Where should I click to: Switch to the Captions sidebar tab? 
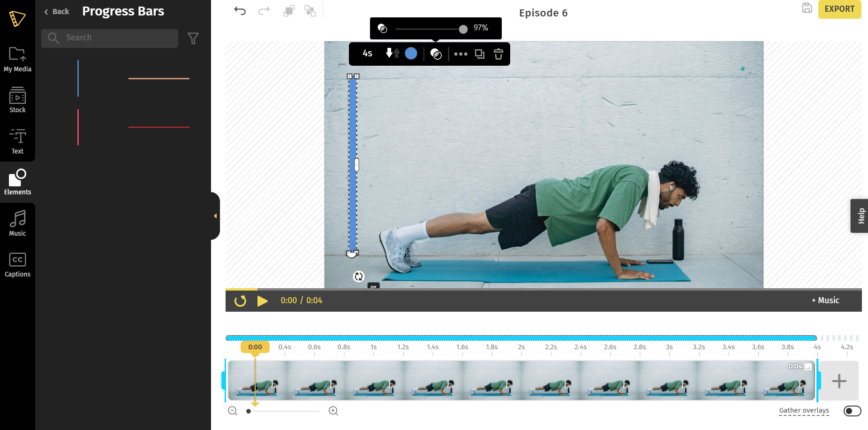click(x=17, y=265)
